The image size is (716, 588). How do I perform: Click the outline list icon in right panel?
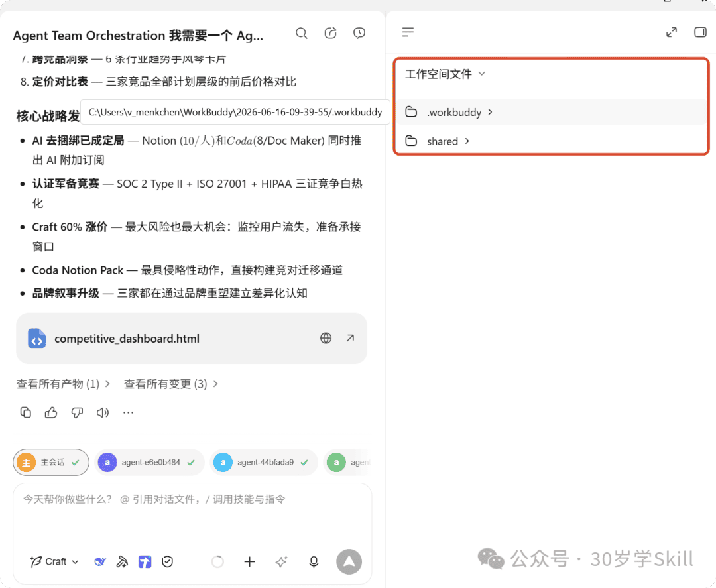408,32
